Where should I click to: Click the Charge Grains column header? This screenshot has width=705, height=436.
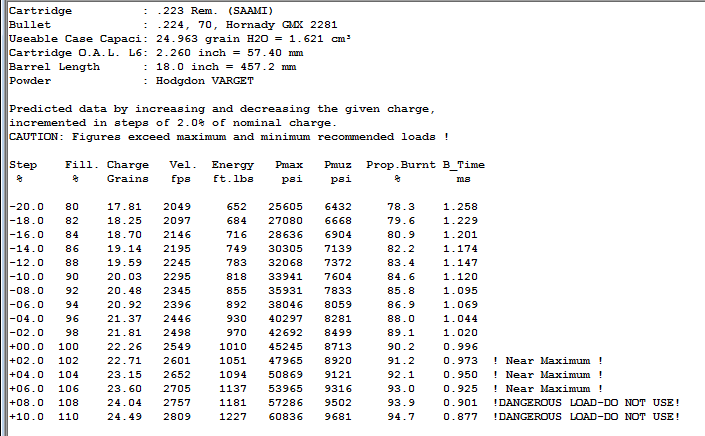coord(127,171)
